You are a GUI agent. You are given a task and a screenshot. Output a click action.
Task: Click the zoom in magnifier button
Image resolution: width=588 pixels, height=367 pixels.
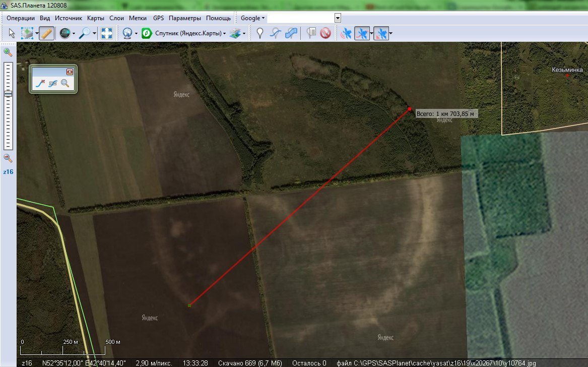[x=8, y=52]
